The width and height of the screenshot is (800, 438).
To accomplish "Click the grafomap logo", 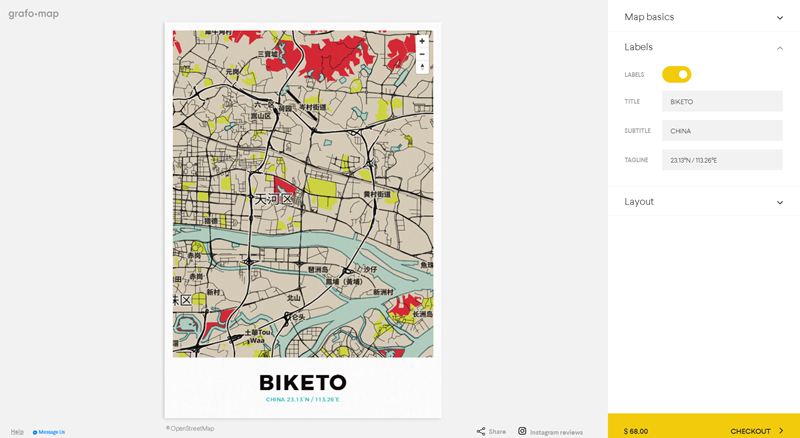I will pos(34,14).
